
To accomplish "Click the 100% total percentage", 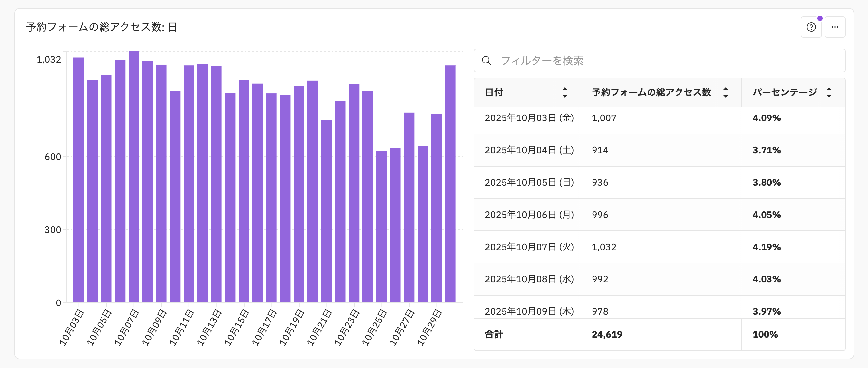I will [x=765, y=335].
